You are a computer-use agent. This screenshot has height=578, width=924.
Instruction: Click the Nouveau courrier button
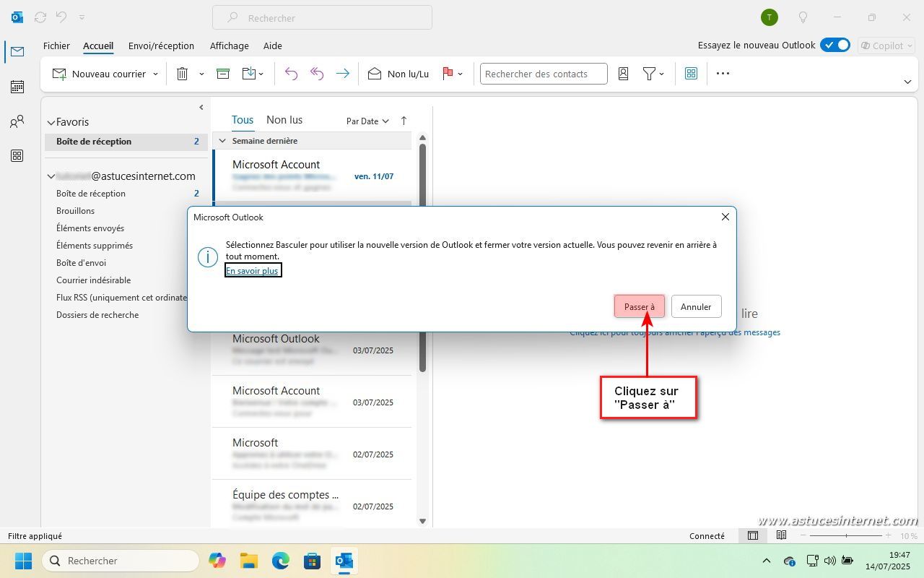[99, 74]
